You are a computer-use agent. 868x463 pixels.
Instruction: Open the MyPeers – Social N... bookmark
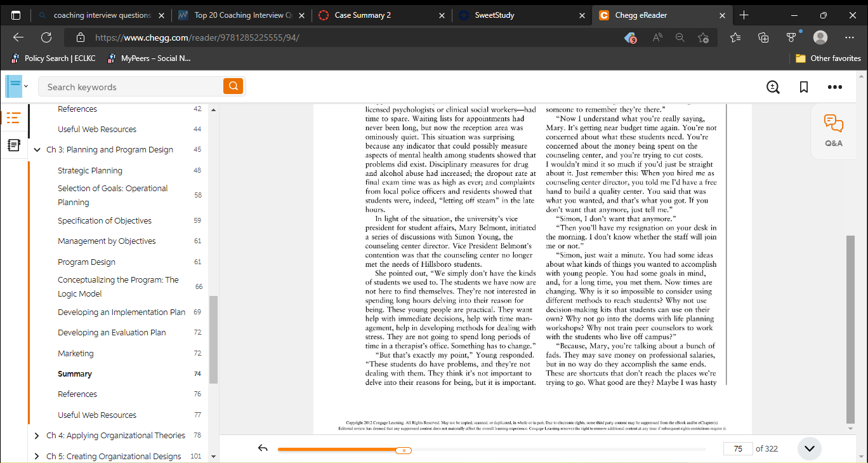(x=148, y=58)
